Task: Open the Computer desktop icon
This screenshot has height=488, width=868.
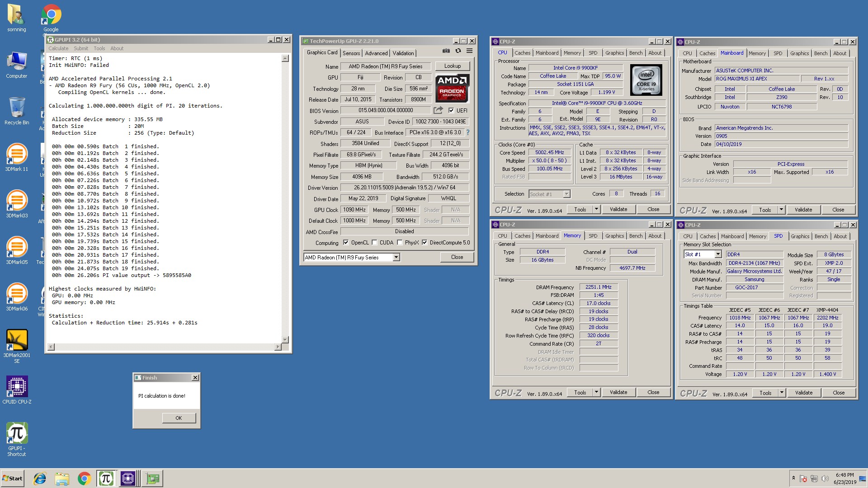Action: pos(16,65)
